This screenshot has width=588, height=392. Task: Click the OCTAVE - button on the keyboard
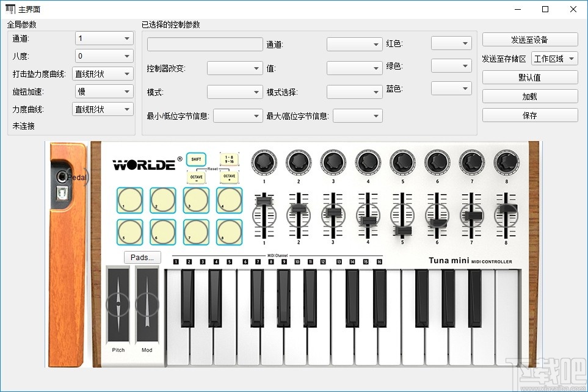(197, 177)
